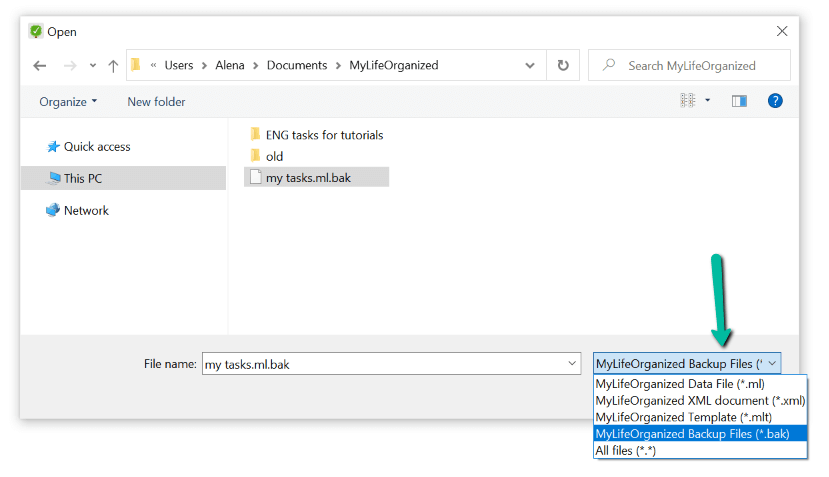
Task: Select the my tasks.ml.bak file
Action: point(316,177)
